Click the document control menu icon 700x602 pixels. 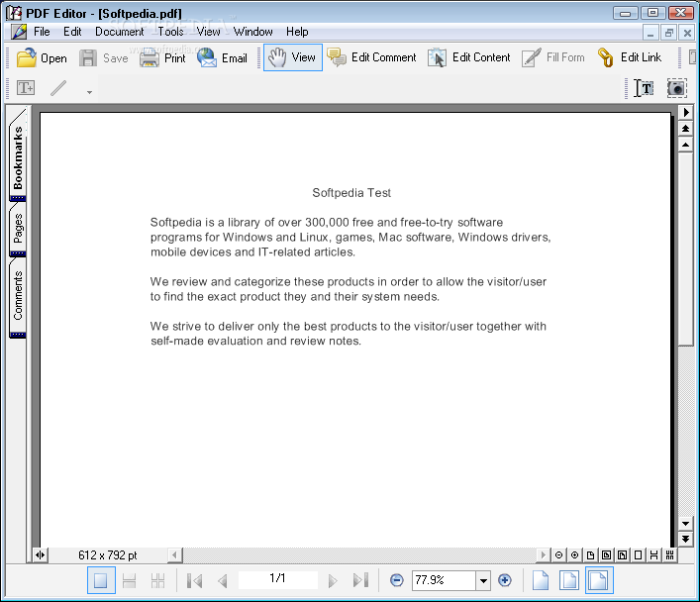[19, 32]
